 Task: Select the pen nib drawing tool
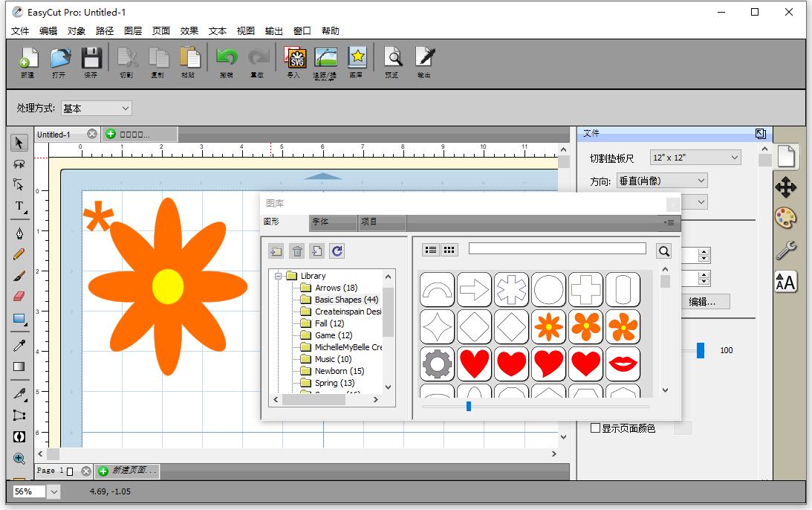pyautogui.click(x=19, y=233)
